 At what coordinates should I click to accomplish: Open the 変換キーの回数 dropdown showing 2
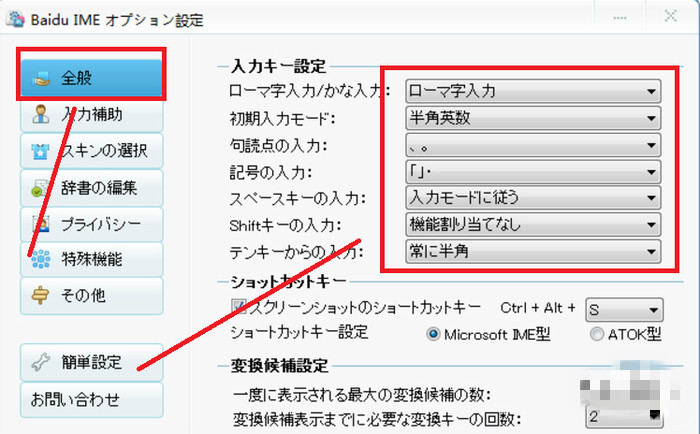point(624,417)
